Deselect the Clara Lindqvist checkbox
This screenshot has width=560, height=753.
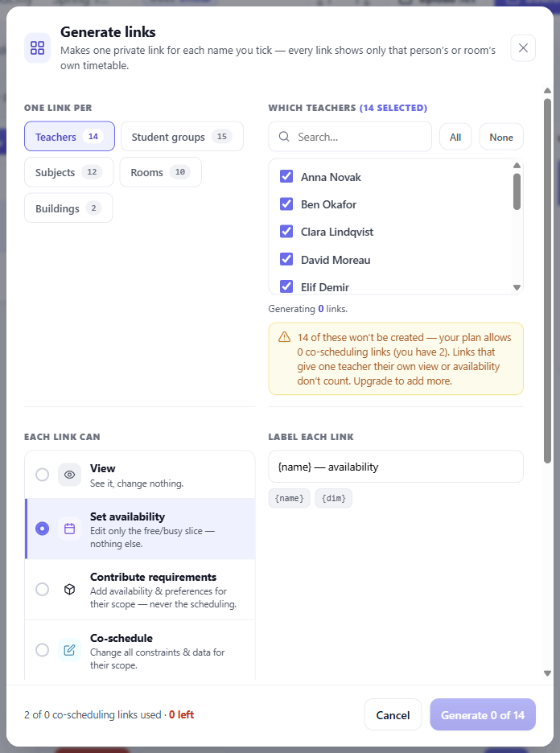[286, 232]
